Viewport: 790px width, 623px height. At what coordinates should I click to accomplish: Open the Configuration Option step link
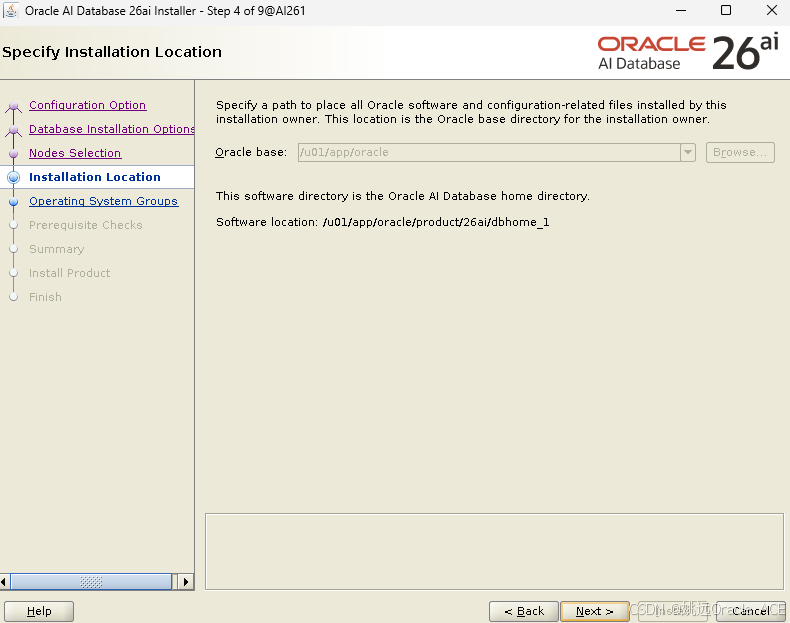87,105
